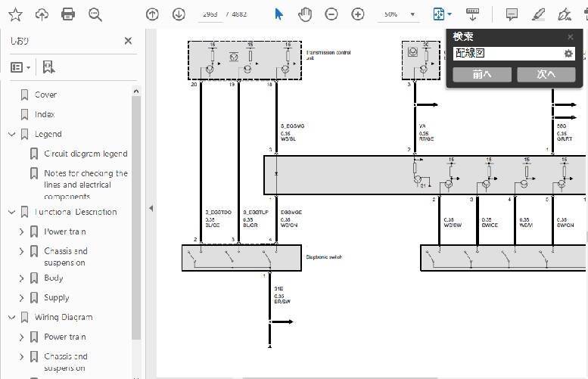Click the cloud upload icon

[42, 14]
